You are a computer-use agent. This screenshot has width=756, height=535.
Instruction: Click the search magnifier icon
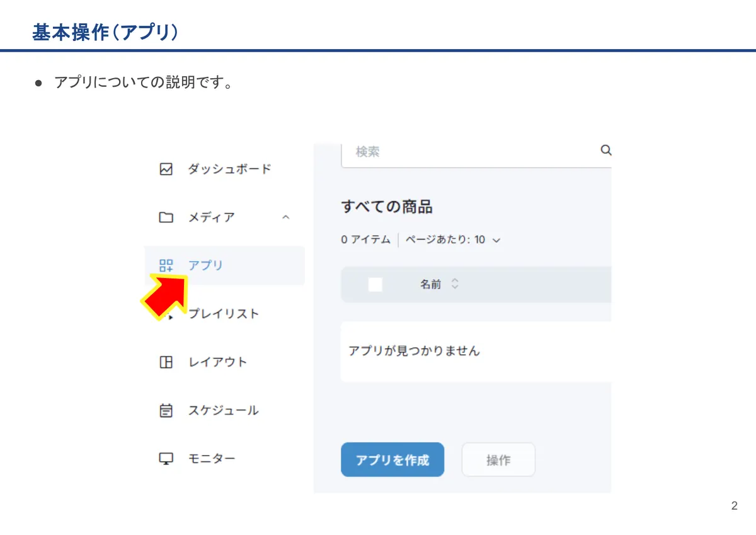tap(605, 151)
